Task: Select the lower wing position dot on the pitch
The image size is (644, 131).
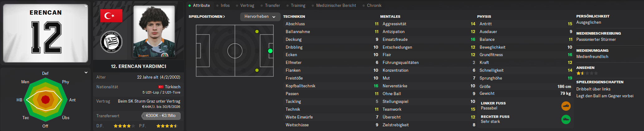Action: 257,70
